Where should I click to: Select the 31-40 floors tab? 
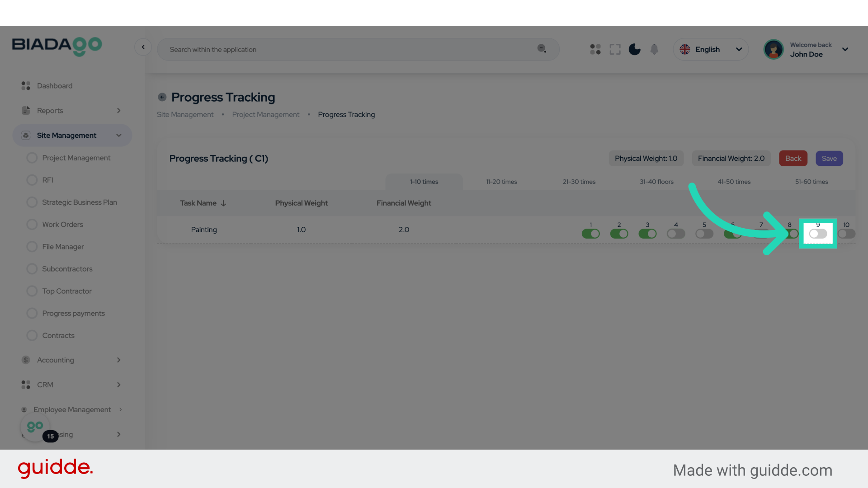656,182
